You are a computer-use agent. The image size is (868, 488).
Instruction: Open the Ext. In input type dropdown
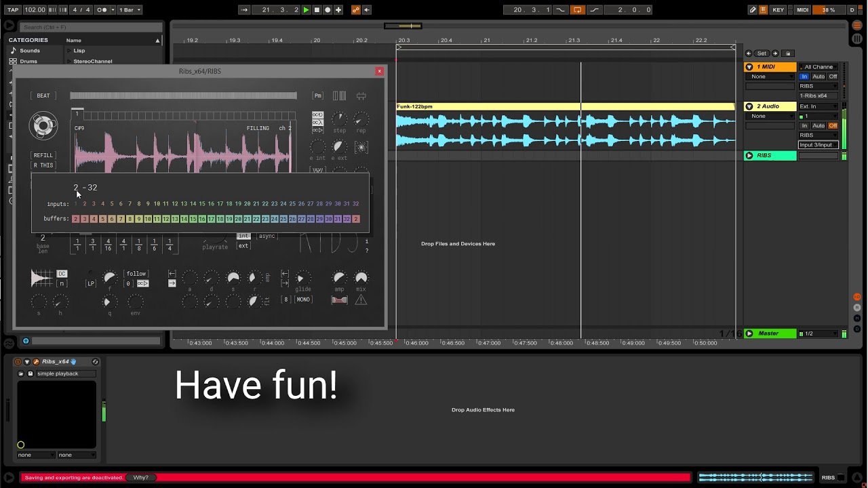click(818, 106)
